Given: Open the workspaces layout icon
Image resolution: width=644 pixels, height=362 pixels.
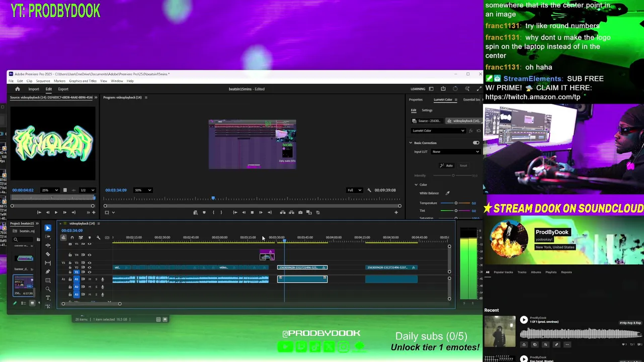Looking at the screenshot, I should [431, 89].
